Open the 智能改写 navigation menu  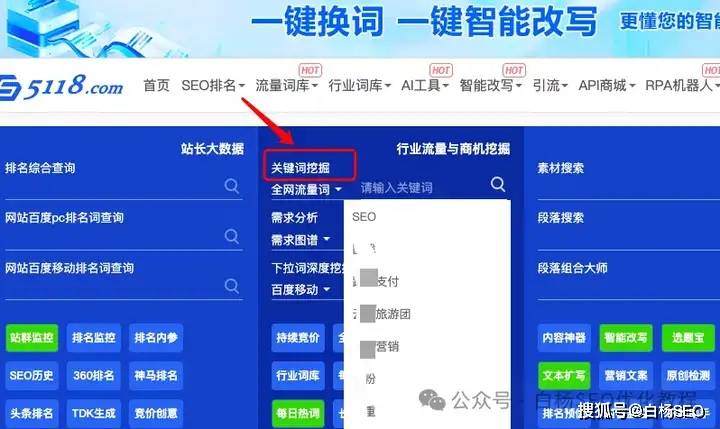click(490, 85)
